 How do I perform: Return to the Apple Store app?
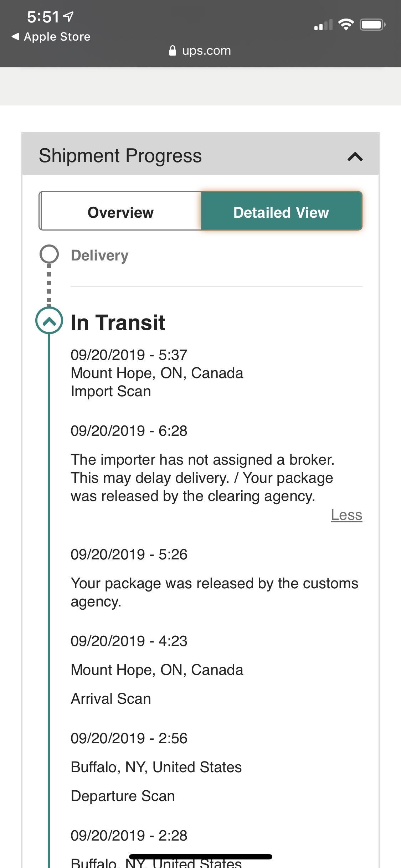[x=51, y=36]
